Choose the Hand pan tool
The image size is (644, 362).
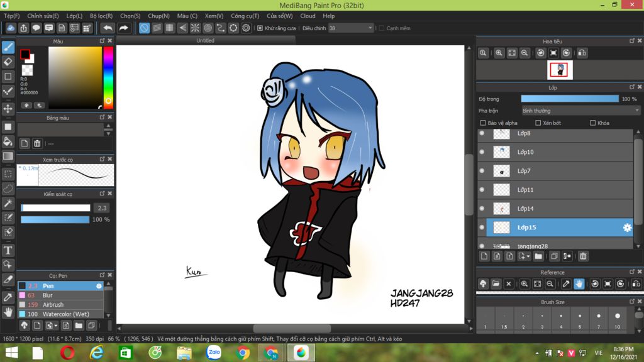point(8,312)
